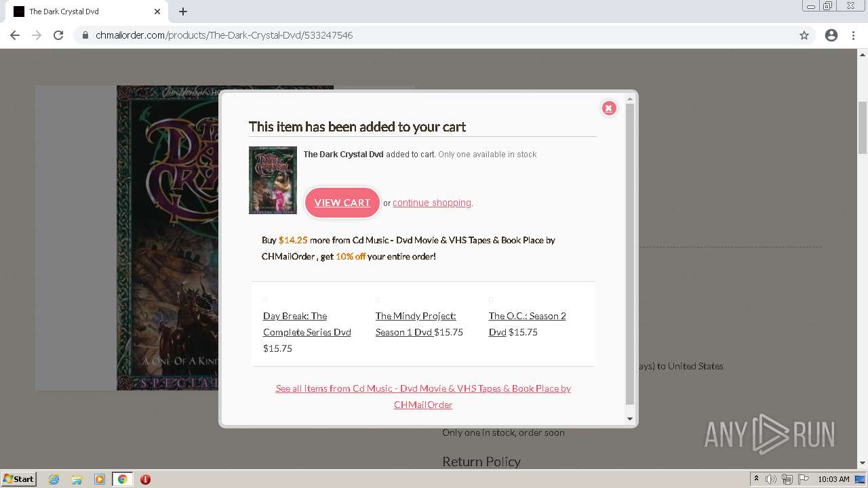
Task: Open The O.C.: Season 2 Dvd link
Action: coord(527,324)
